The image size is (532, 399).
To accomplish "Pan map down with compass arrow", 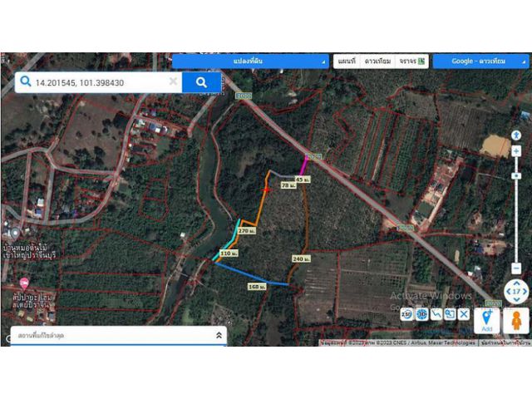I will (516, 299).
